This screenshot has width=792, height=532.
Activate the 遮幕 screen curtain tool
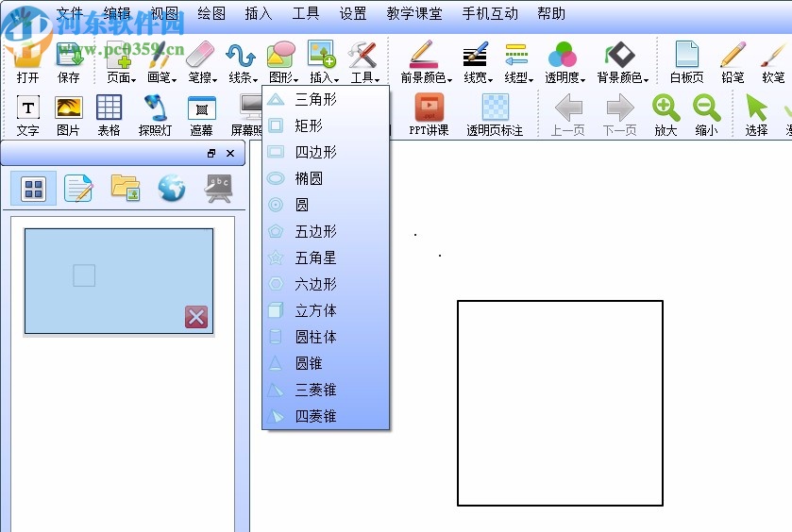(201, 116)
